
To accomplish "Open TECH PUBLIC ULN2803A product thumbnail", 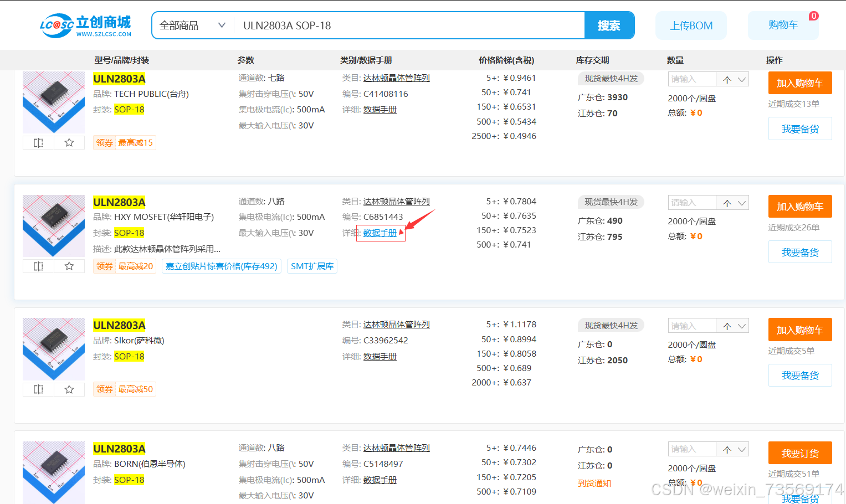I will [x=54, y=102].
